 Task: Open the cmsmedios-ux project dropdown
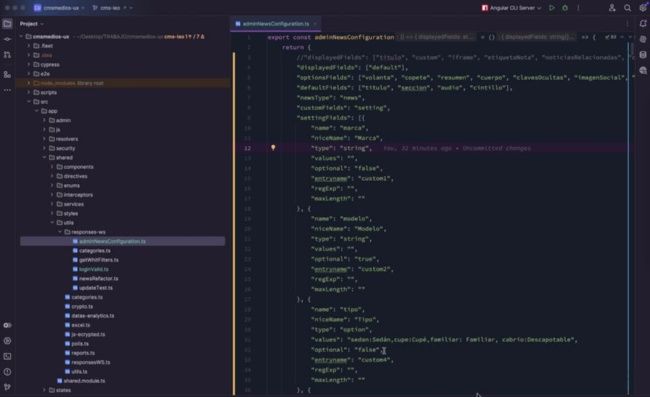(x=59, y=8)
